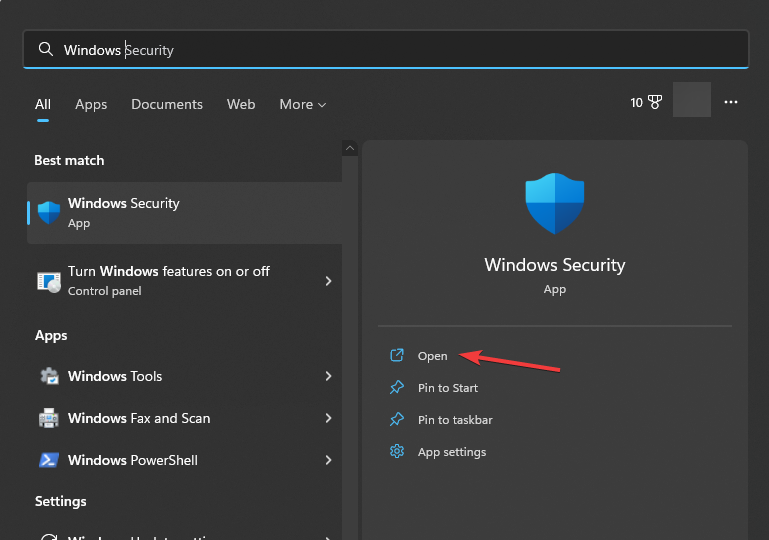The width and height of the screenshot is (769, 540).
Task: Expand Turn Windows features result chevron
Action: (x=328, y=281)
